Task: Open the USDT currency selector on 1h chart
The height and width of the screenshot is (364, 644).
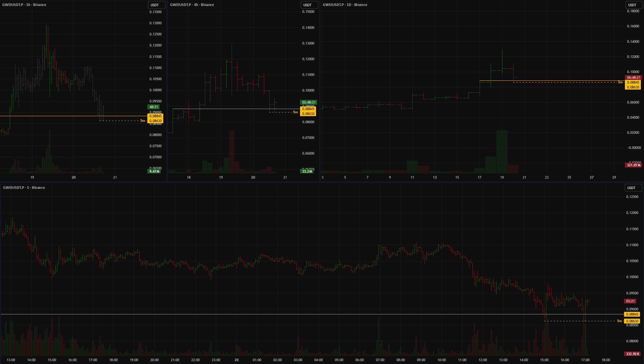Action: (156, 5)
